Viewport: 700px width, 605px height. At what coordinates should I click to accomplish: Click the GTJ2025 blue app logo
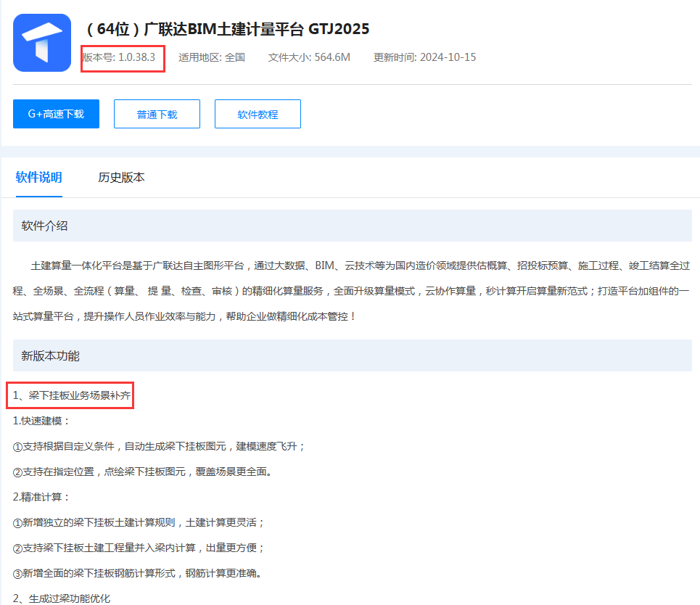(42, 43)
